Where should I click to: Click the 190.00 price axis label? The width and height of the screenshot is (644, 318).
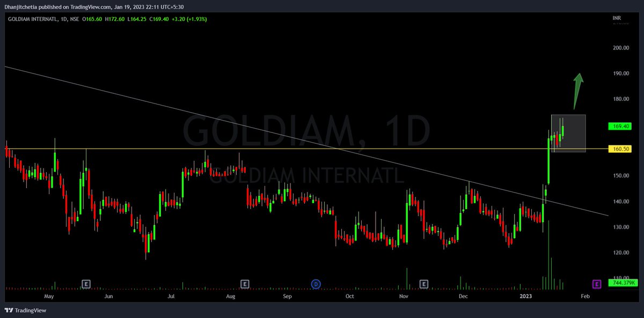pyautogui.click(x=620, y=73)
